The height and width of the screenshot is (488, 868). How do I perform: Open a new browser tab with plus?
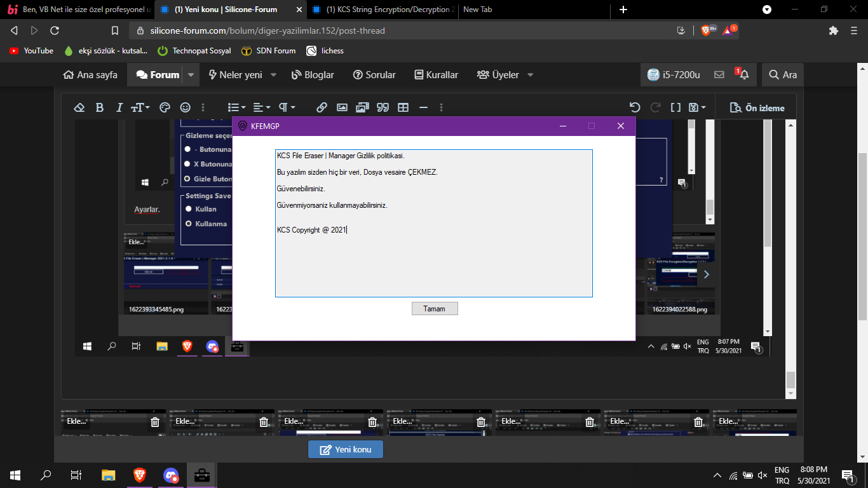coord(623,10)
